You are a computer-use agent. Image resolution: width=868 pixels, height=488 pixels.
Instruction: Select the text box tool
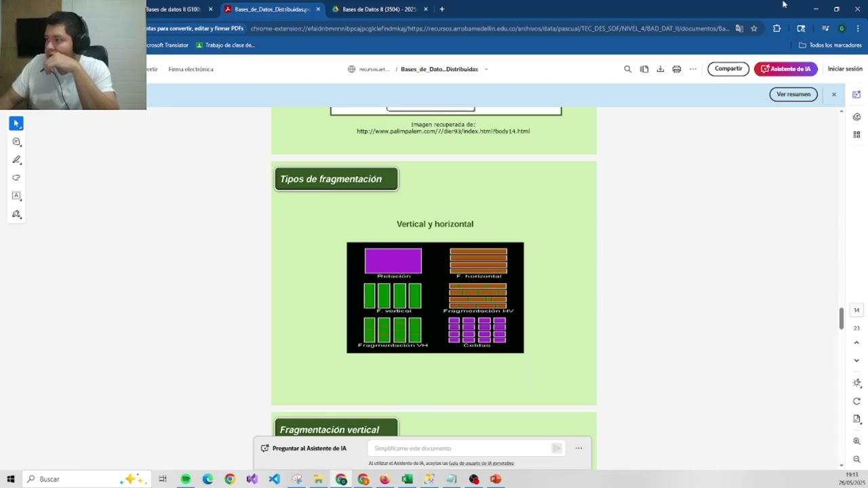(16, 196)
